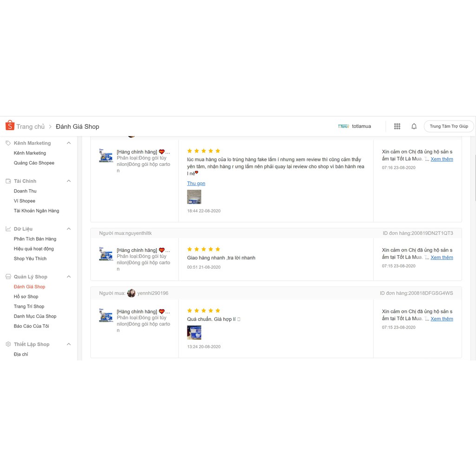Image resolution: width=476 pixels, height=476 pixels.
Task: Collapse the Kênh Marketing section
Action: click(69, 143)
